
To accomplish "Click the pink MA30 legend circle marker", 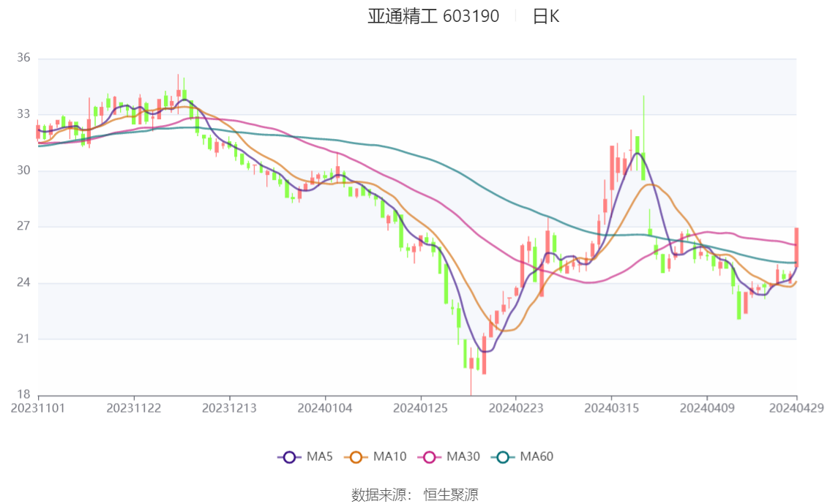I will point(429,457).
